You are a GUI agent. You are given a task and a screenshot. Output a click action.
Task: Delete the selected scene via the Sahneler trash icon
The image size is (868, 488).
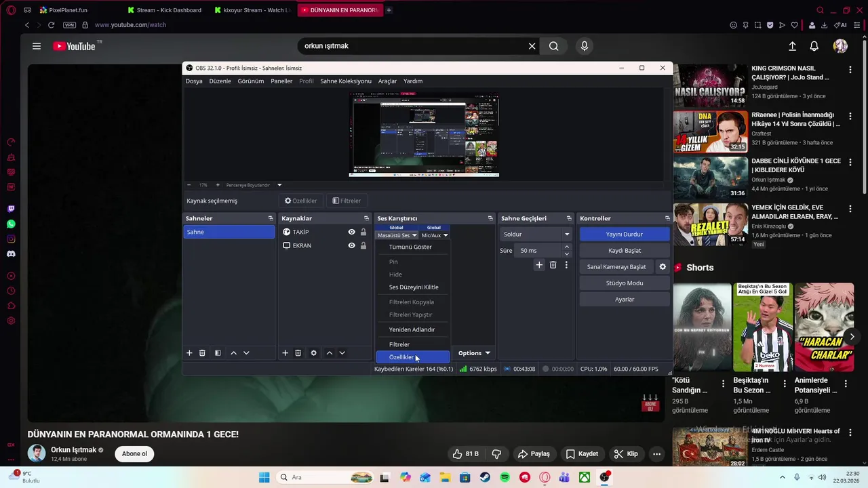click(x=202, y=353)
